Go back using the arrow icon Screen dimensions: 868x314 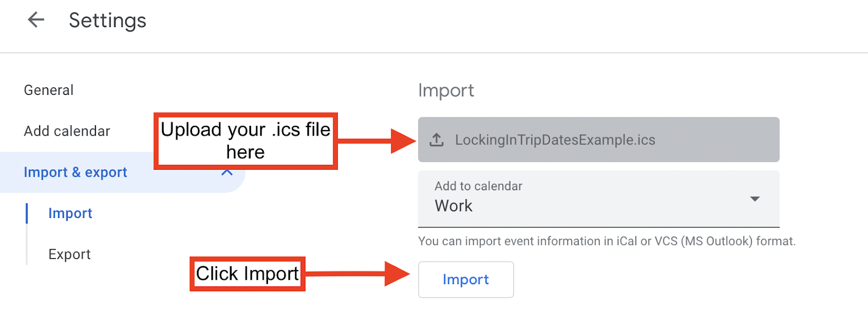point(36,20)
